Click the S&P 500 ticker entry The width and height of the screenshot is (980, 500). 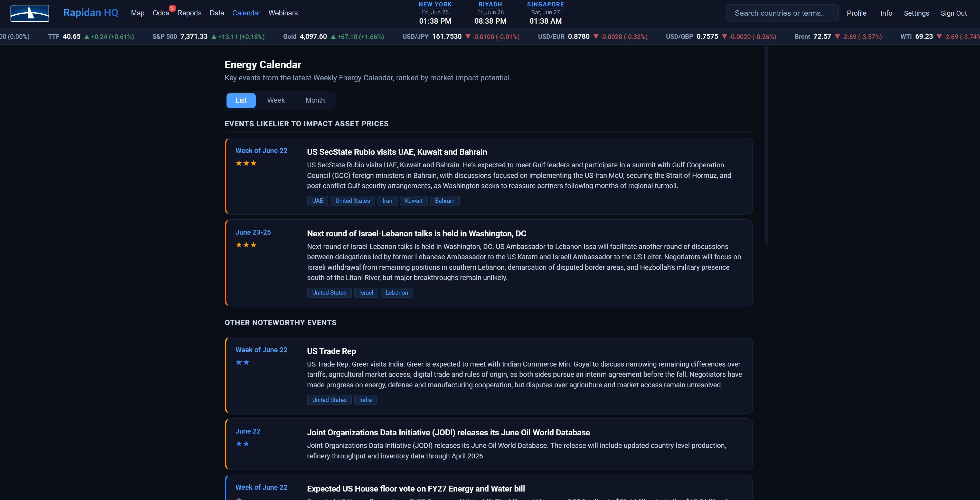[x=209, y=36]
